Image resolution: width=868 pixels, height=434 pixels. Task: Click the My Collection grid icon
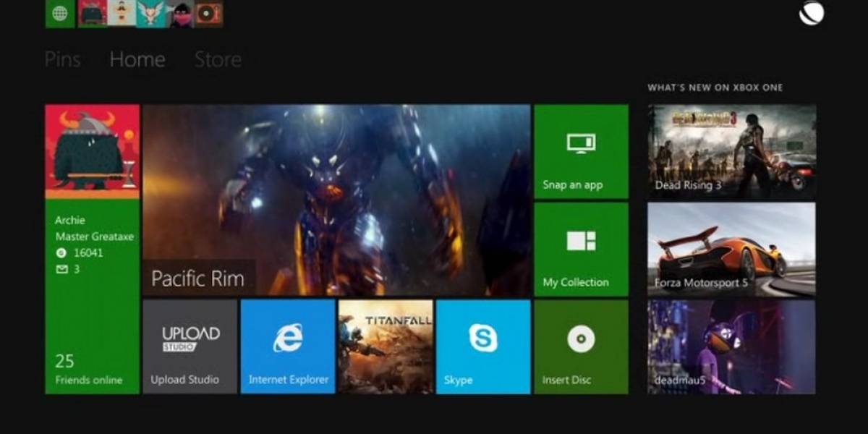581,241
